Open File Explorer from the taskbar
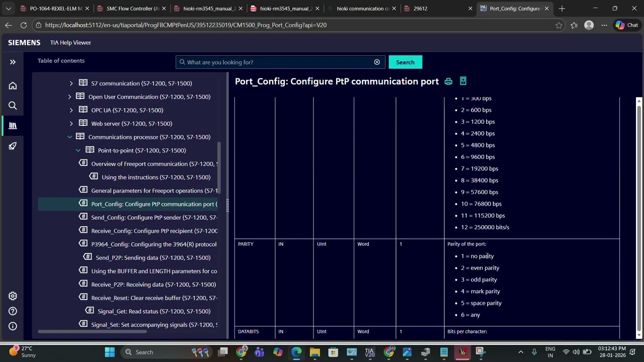The image size is (644, 362). (x=314, y=352)
